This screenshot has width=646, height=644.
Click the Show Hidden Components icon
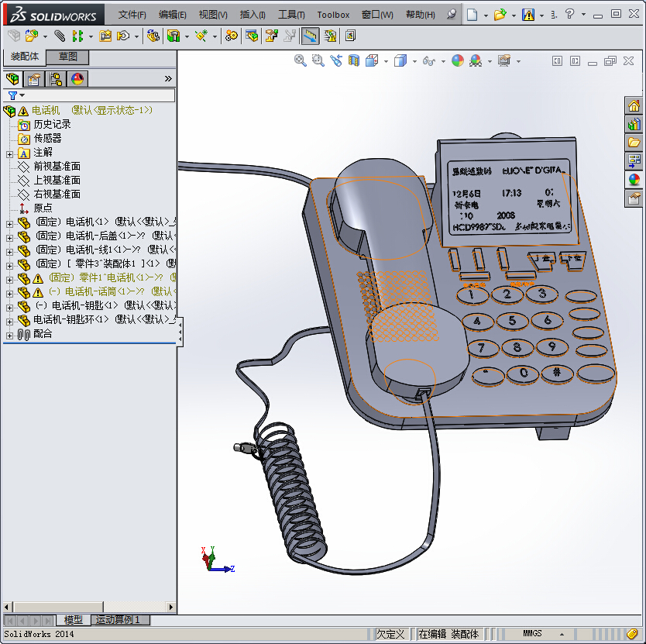(153, 36)
